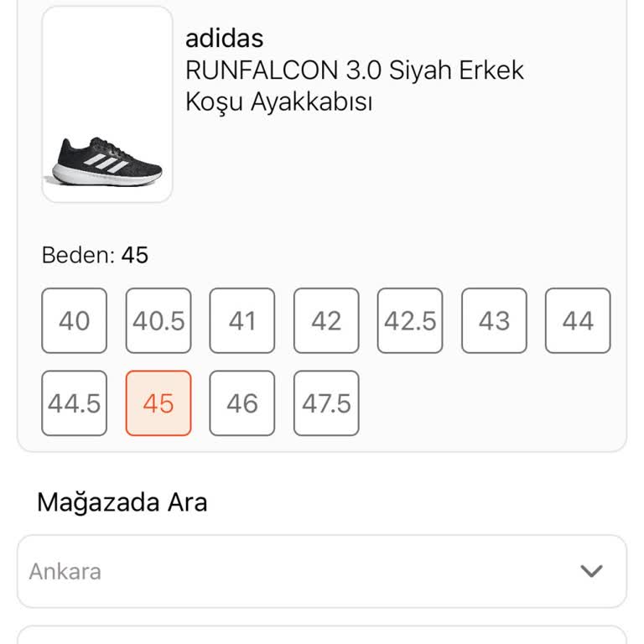This screenshot has width=644, height=644.
Task: Open RUNFALCON 3.0 product title
Action: point(354,70)
